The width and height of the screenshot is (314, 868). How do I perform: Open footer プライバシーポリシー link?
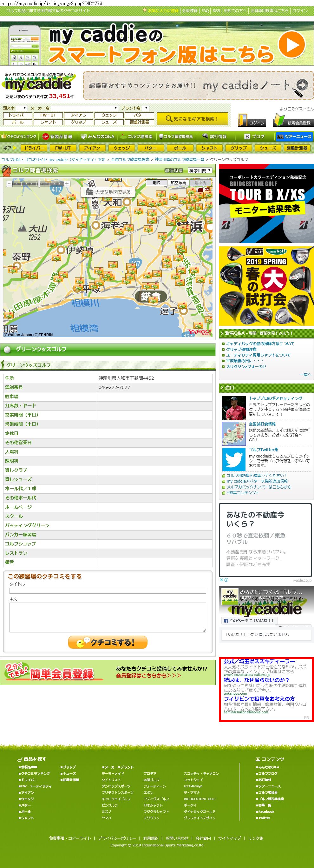[x=117, y=838]
